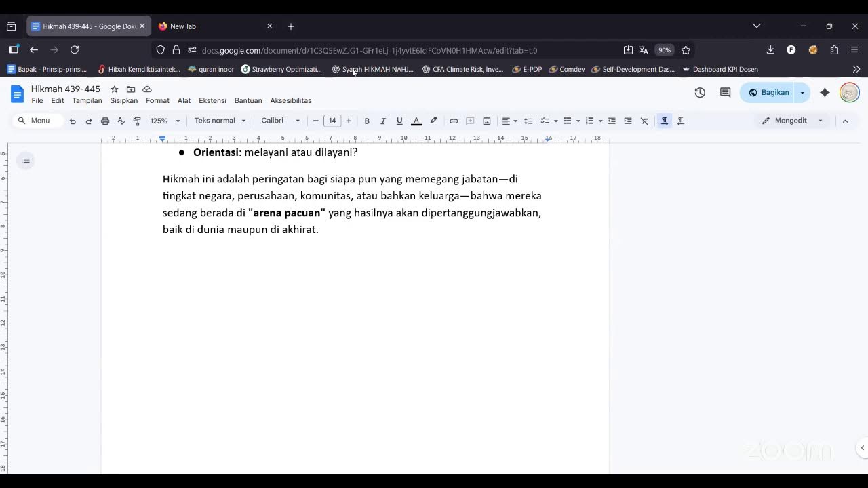Clear text formatting
Screen dimensions: 868x488
(645, 121)
